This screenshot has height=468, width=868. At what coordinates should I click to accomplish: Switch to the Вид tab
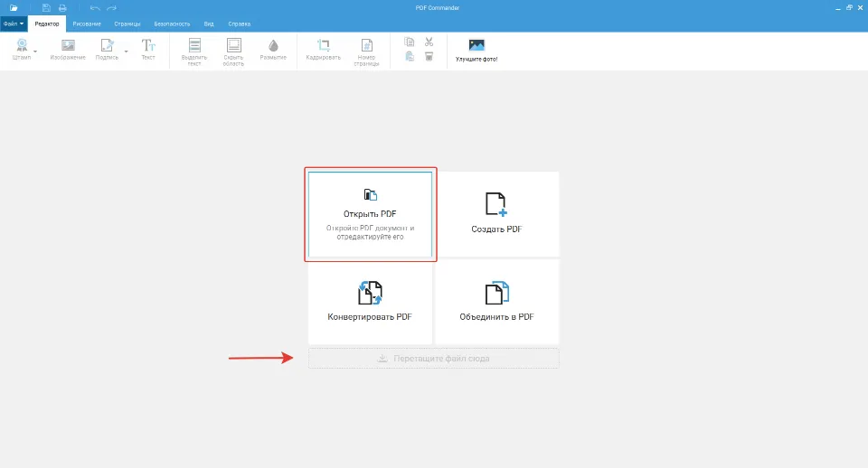[x=209, y=23]
